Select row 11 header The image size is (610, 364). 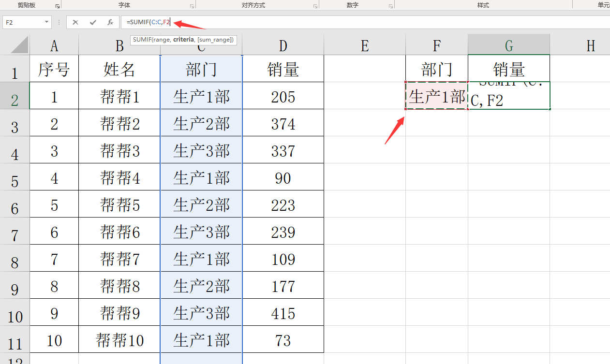pos(15,339)
